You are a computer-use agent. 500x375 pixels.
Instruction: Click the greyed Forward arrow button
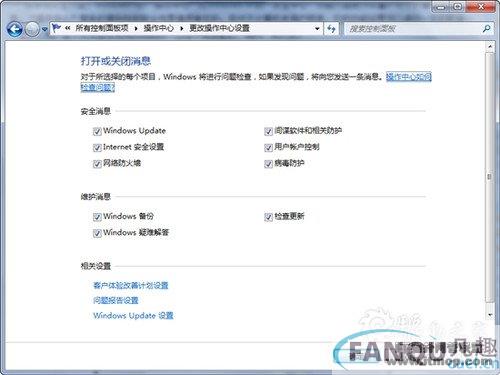[32, 30]
